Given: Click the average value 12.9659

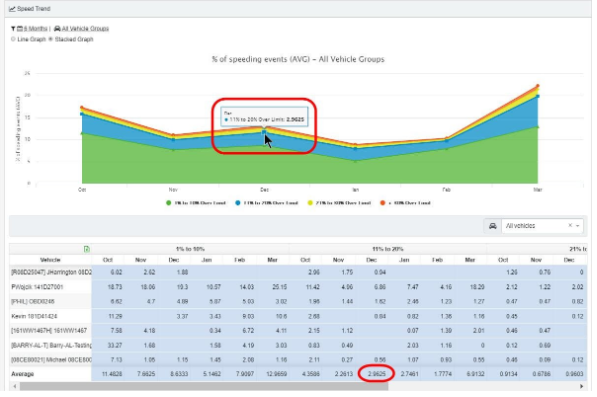Looking at the screenshot, I should [x=276, y=374].
